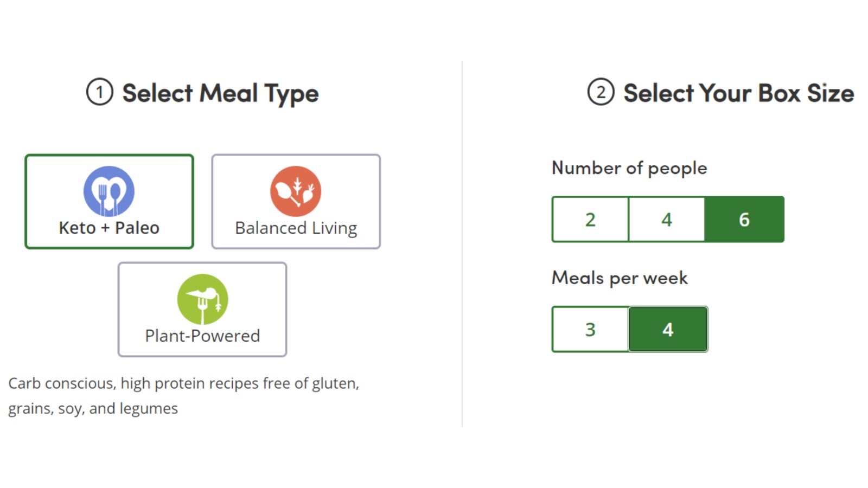Click the blue Keto + Paleo heart icon

coord(109,191)
